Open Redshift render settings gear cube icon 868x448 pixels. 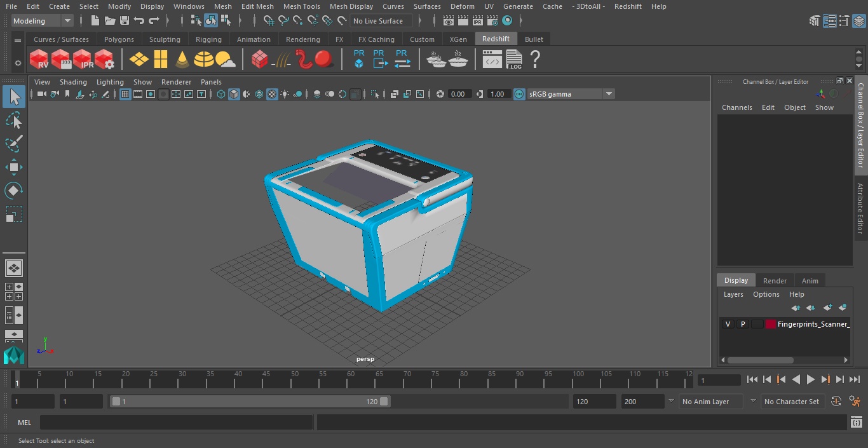point(104,60)
